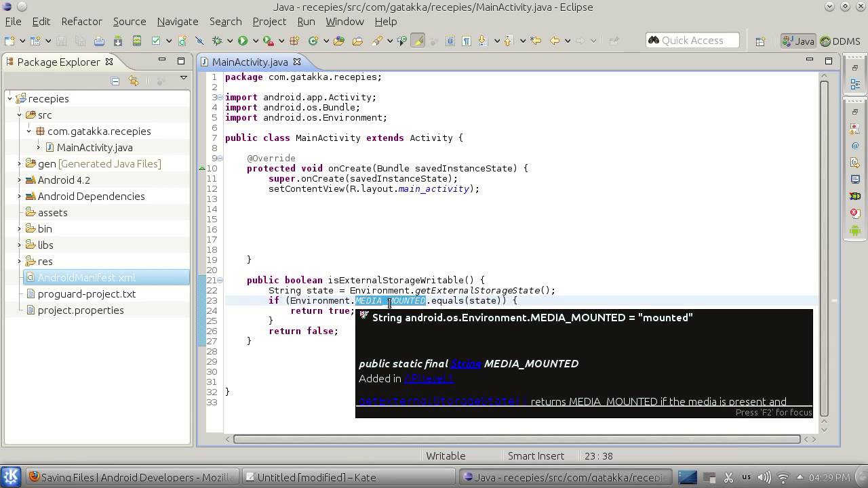Select AndroidManifest.xml in Package Explorer
This screenshot has width=868, height=488.
pos(107,278)
